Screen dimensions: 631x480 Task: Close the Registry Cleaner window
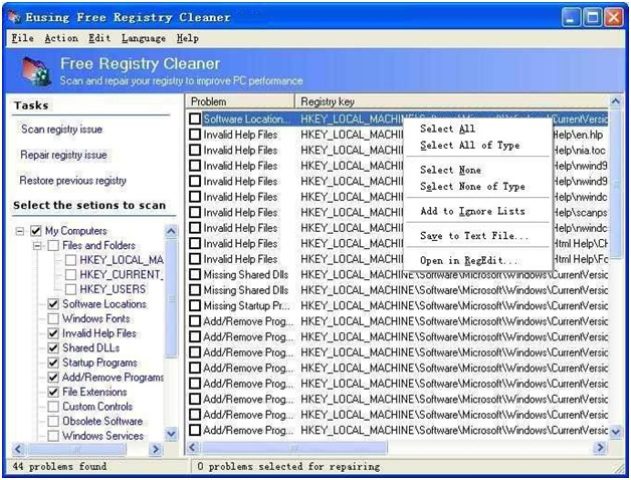click(x=614, y=17)
